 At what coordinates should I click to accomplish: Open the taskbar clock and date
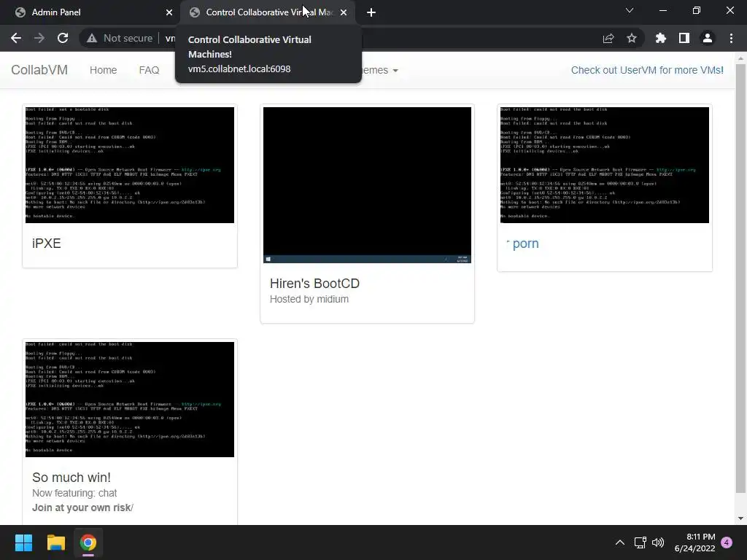coord(694,542)
